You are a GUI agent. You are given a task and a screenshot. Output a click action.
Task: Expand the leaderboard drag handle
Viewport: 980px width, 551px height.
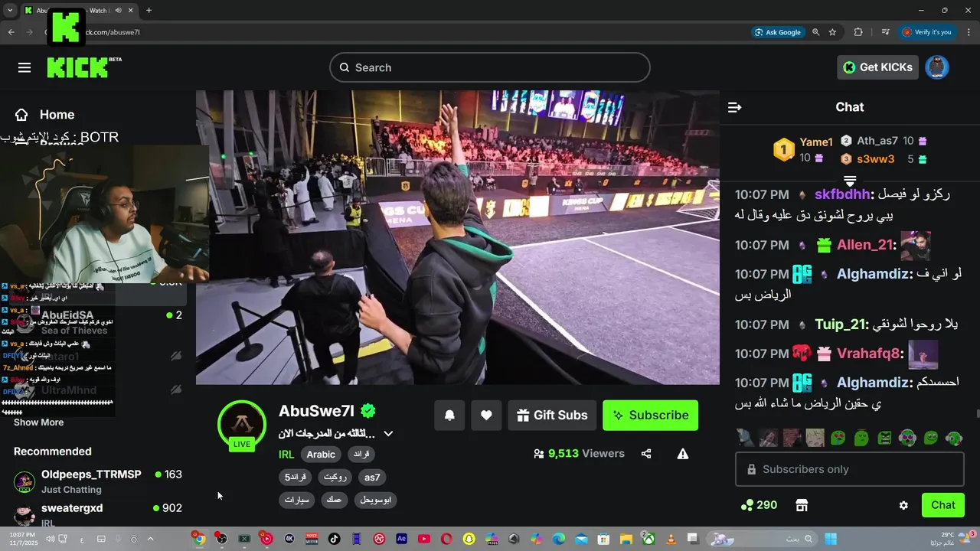850,181
